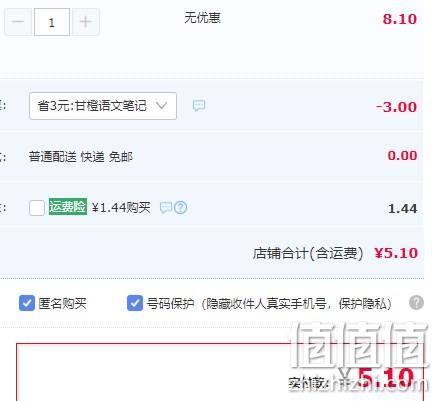Increase quantity with the plus button
The image size is (438, 401).
tap(86, 22)
